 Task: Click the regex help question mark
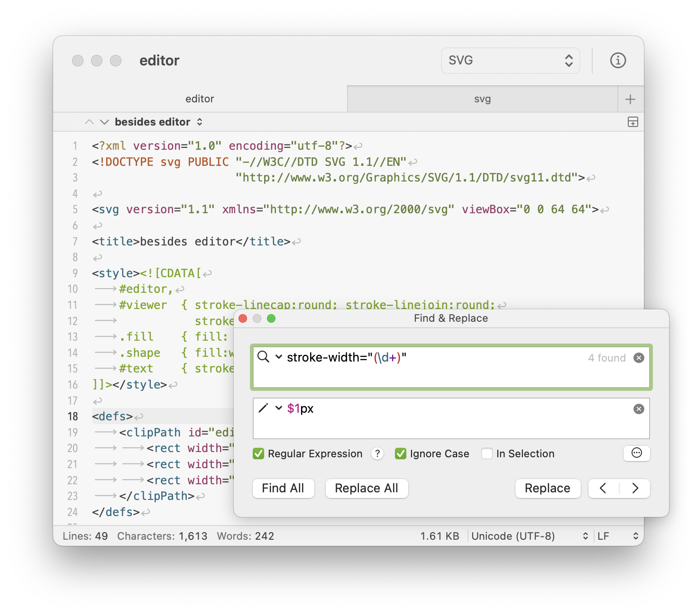click(x=377, y=453)
